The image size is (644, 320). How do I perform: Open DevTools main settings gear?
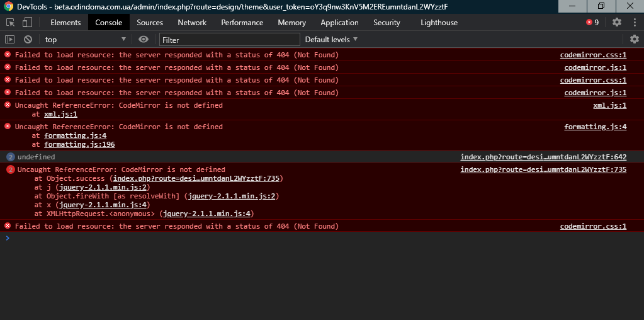click(616, 22)
